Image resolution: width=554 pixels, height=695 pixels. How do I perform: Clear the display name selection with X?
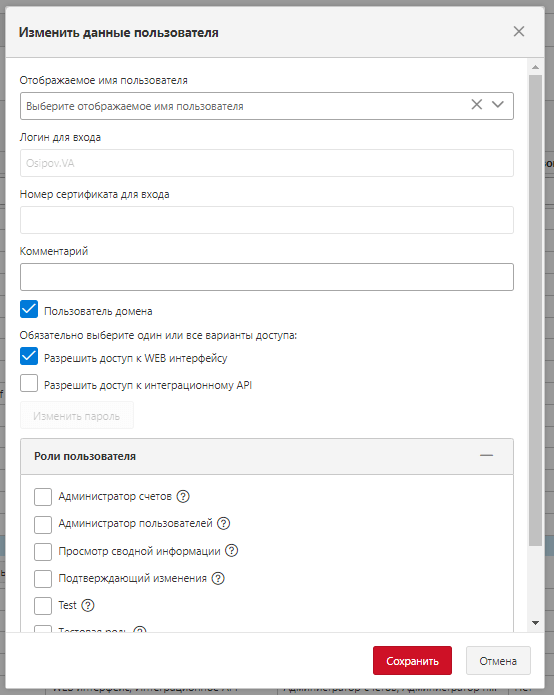click(x=476, y=105)
